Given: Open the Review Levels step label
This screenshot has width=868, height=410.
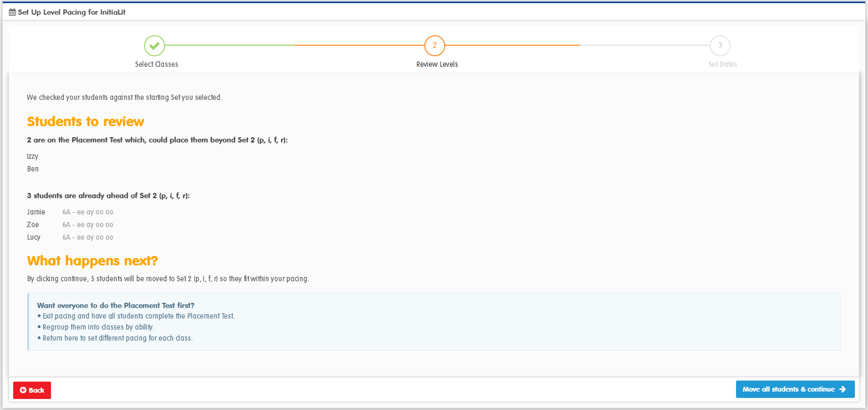Looking at the screenshot, I should coord(437,64).
